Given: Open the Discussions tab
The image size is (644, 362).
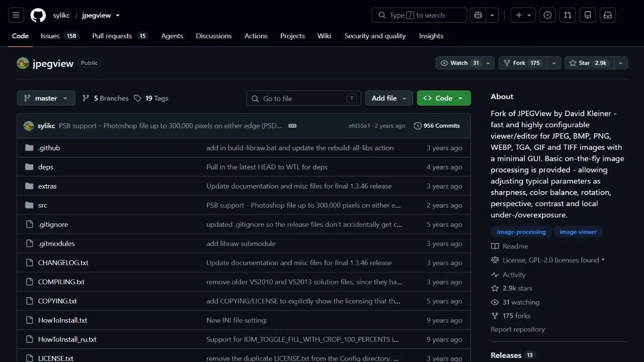Looking at the screenshot, I should pos(214,36).
